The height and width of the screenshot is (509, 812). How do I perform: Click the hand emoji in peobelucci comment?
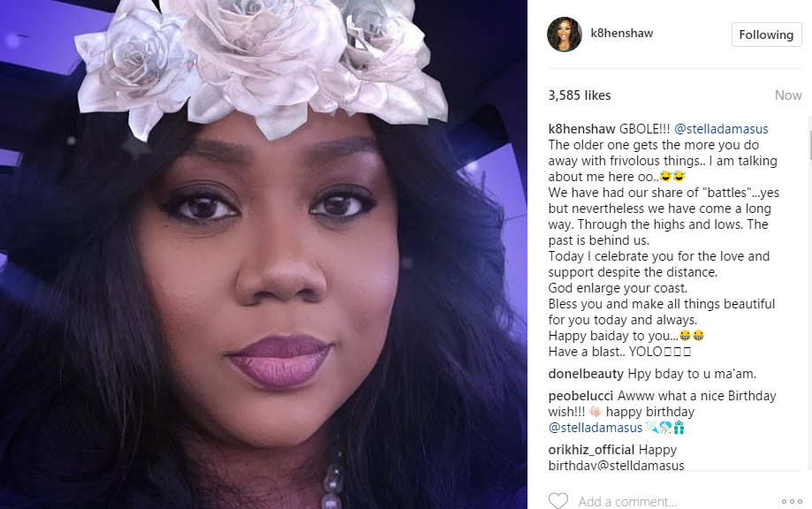tap(595, 412)
